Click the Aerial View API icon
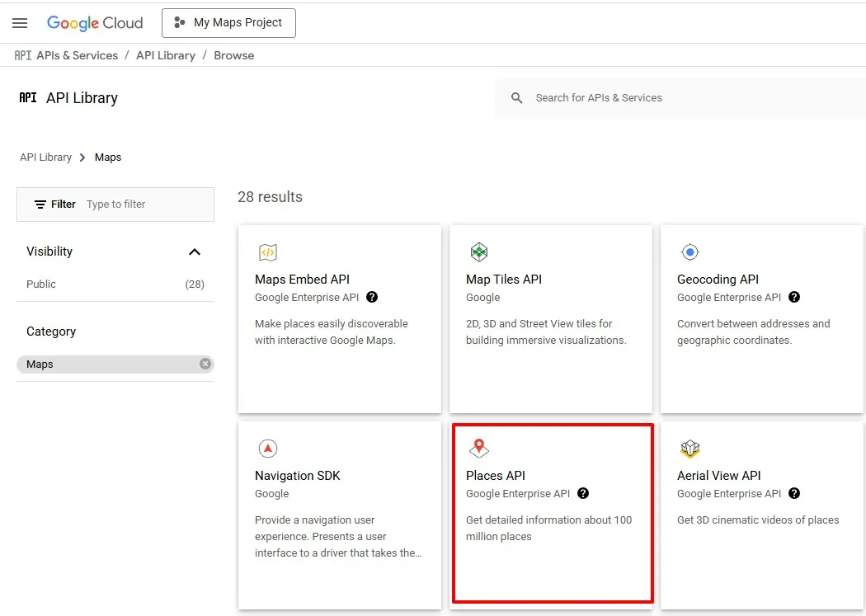Screen dimensions: 866x616 pos(690,449)
